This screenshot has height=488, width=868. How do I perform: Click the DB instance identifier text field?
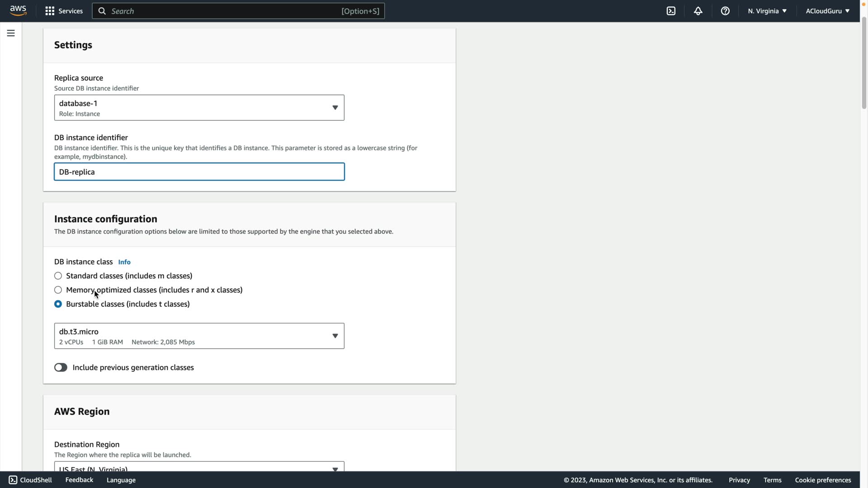click(x=199, y=172)
